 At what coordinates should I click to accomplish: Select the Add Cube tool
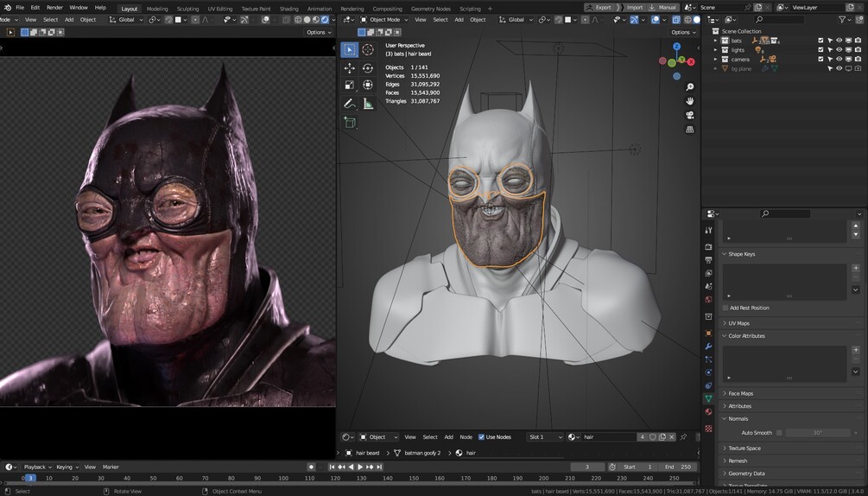(x=350, y=123)
